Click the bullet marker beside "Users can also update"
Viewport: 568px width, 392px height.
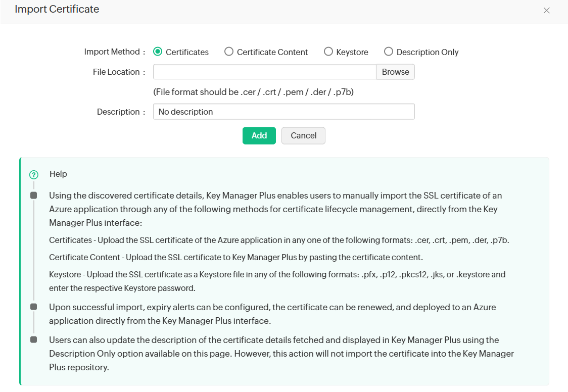pyautogui.click(x=34, y=340)
